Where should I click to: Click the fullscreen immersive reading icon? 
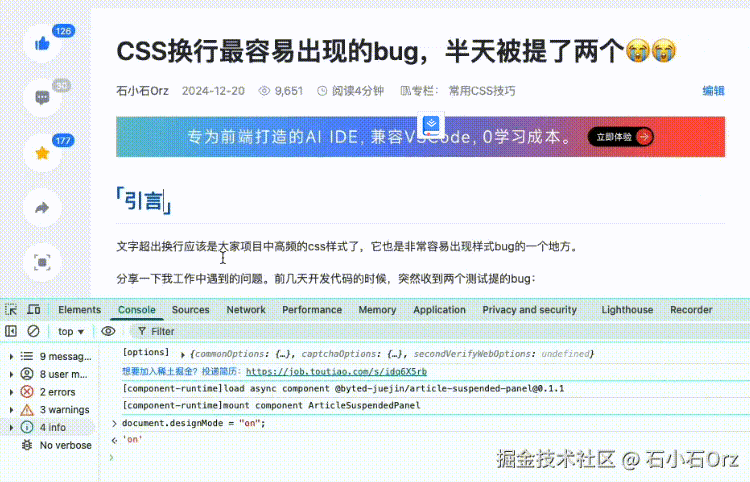click(x=42, y=263)
